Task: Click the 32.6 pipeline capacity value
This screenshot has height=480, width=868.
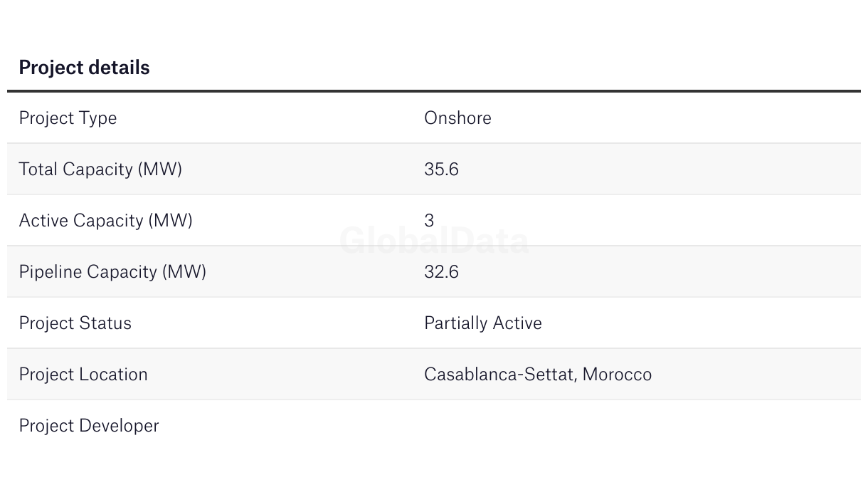Action: [441, 272]
